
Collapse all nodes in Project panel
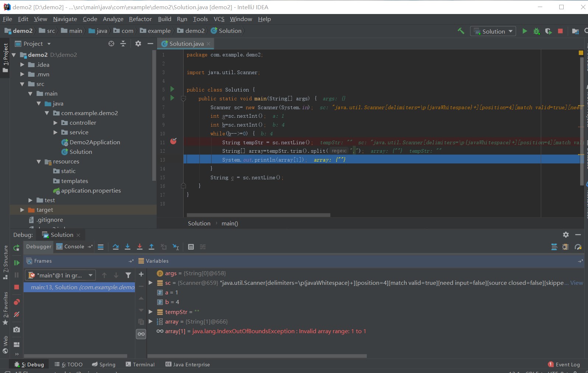[x=123, y=44]
